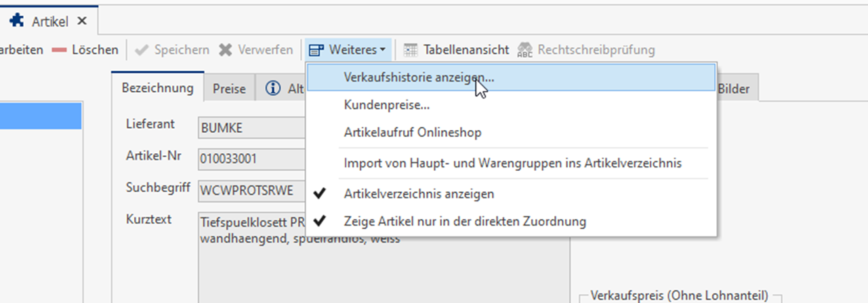Choose Artikelaufruf Onlineshop
The height and width of the screenshot is (303, 868).
click(412, 133)
